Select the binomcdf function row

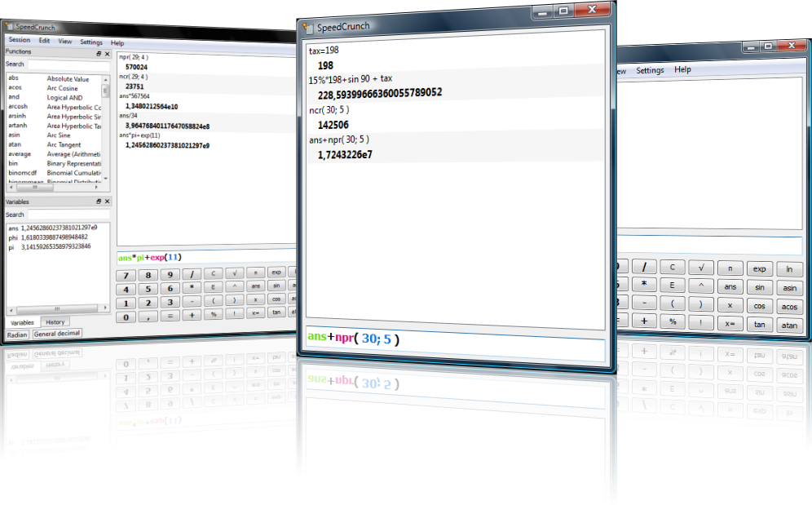pyautogui.click(x=54, y=173)
